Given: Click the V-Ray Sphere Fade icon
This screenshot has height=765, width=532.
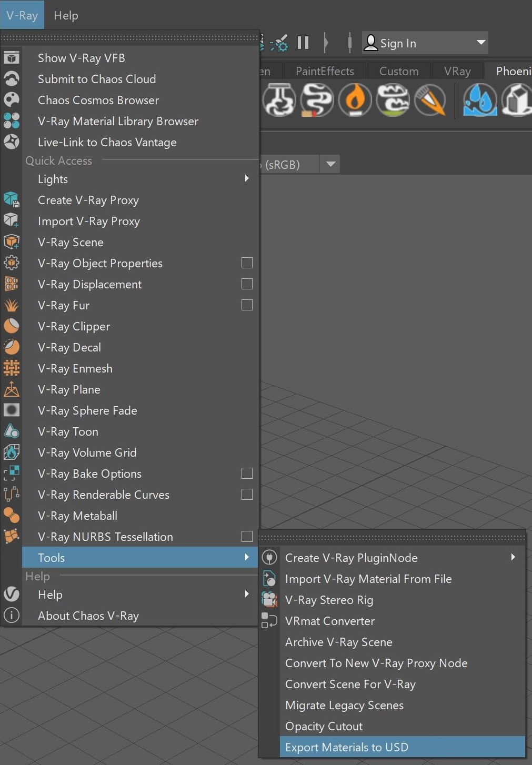Looking at the screenshot, I should (12, 410).
